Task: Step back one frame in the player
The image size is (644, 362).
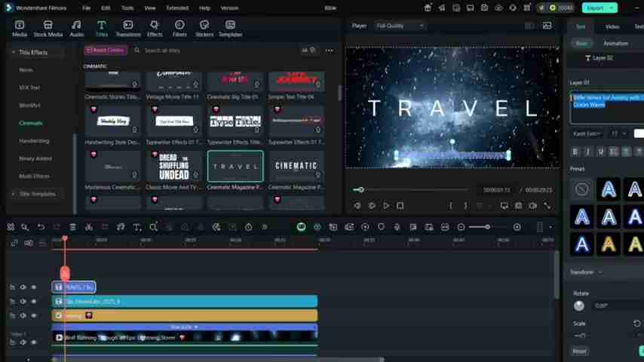Action: pos(357,205)
